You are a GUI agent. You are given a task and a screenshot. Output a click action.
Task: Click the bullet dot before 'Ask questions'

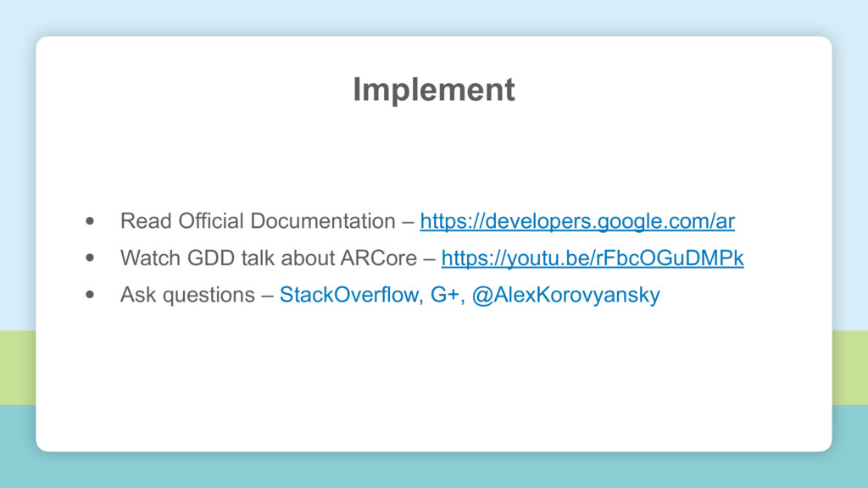pos(90,294)
